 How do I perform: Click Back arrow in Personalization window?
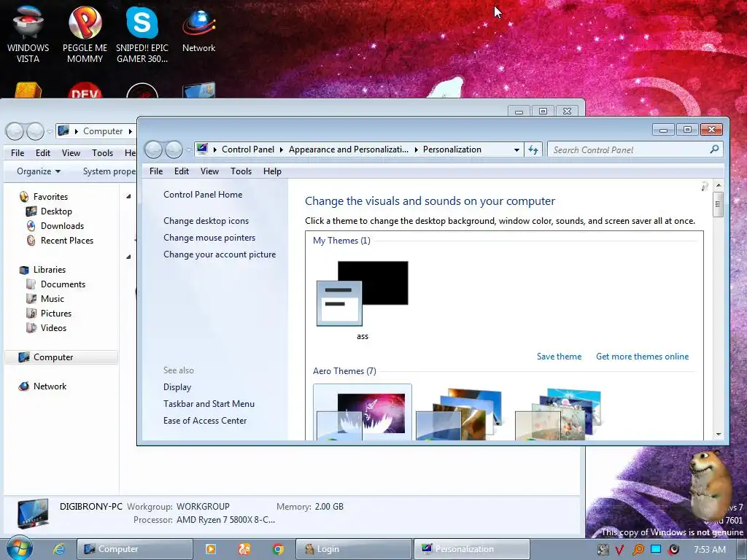[153, 149]
